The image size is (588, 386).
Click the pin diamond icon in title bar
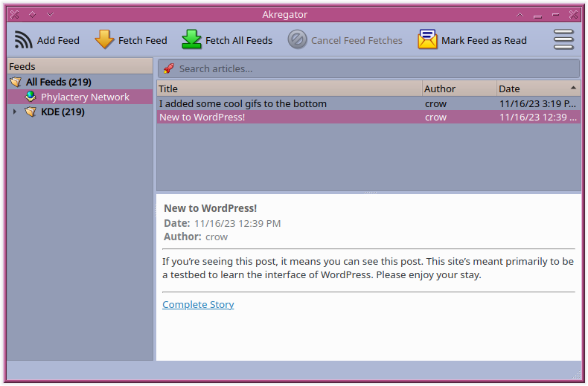coord(32,15)
